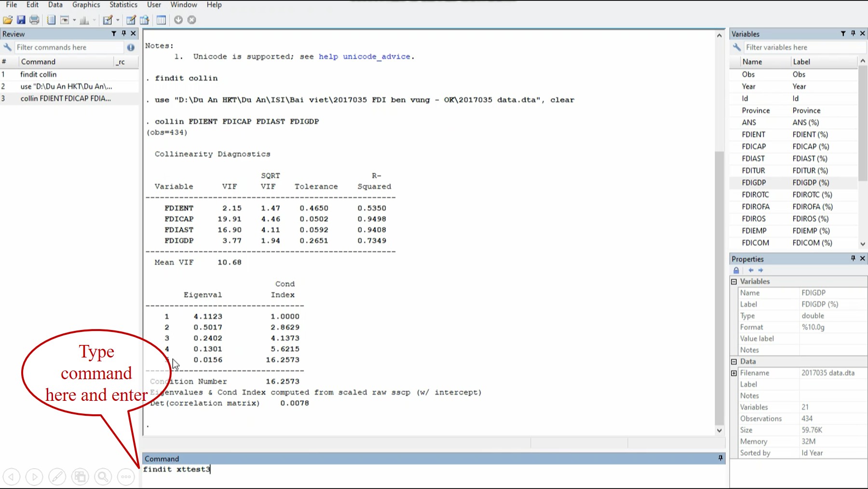Click the Variables panel filter funnel icon
Viewport: 868px width, 489px height.
coord(843,34)
